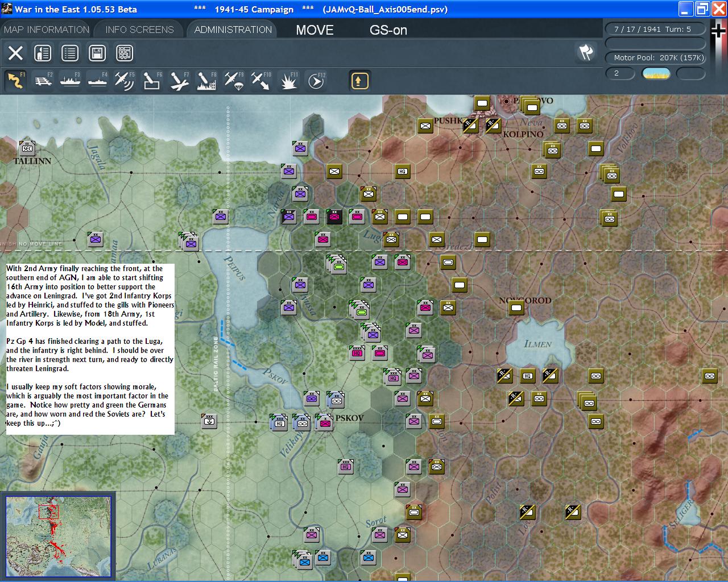Screen dimensions: 728x582
Task: Close the War in the East window
Action: coord(719,9)
